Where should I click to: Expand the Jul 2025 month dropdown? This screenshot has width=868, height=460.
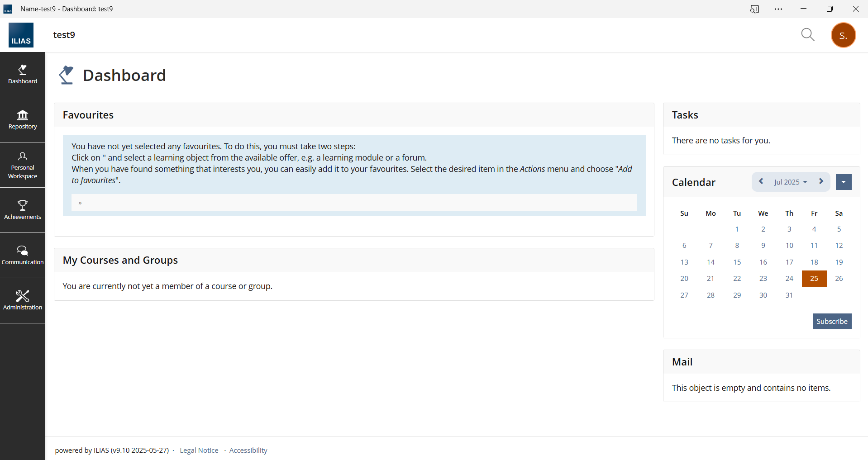point(790,182)
